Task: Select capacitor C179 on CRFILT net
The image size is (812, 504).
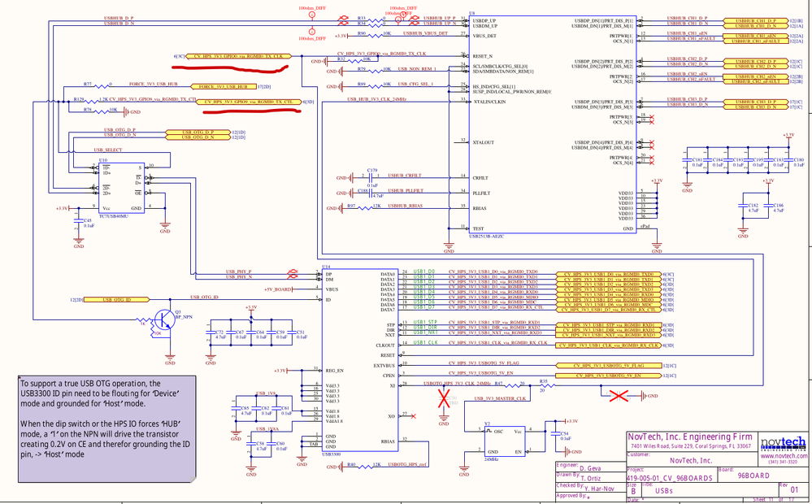Action: pyautogui.click(x=371, y=177)
